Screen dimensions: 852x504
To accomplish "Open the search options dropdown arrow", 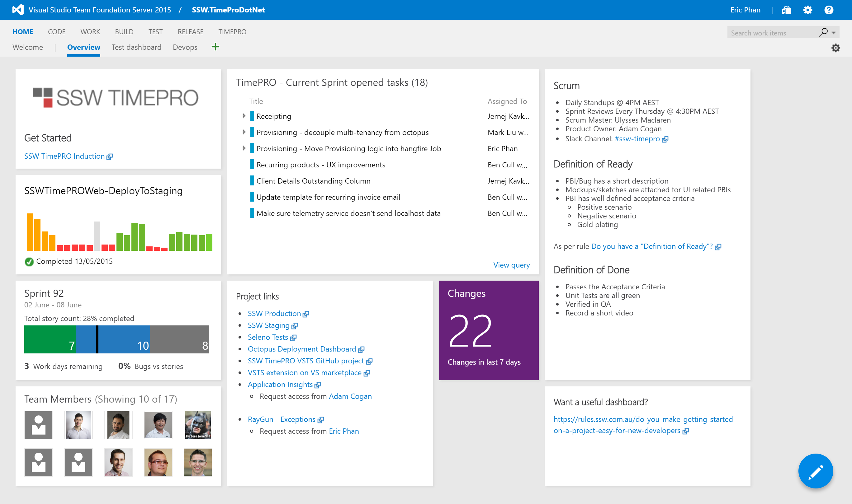I will click(834, 33).
